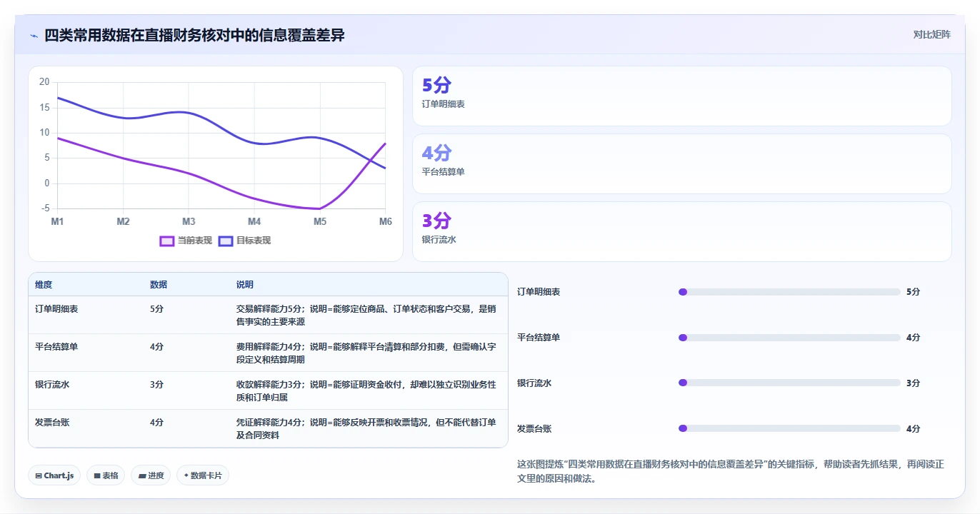Viewport: 980px width, 514px height.
Task: Click the 订单明细表 progress bar
Action: click(x=789, y=292)
